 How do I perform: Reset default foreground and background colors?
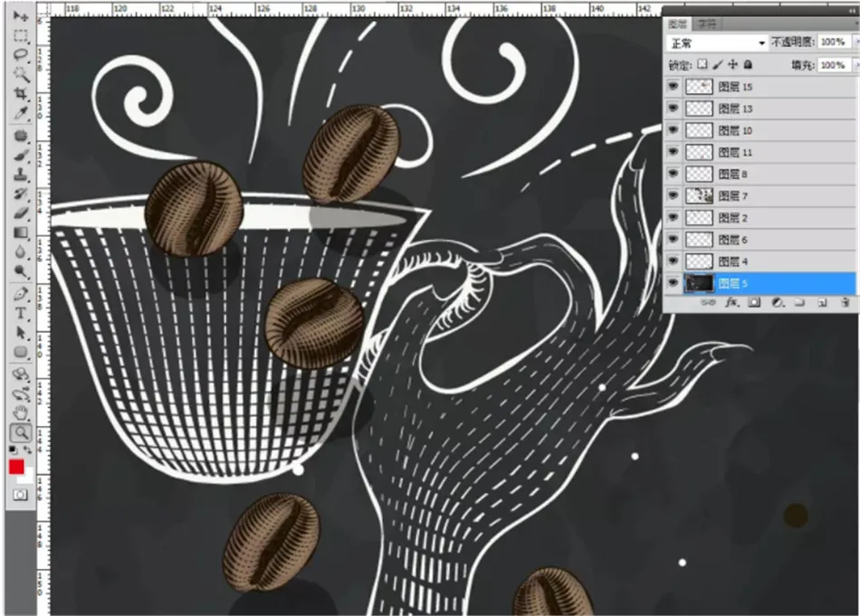14,450
